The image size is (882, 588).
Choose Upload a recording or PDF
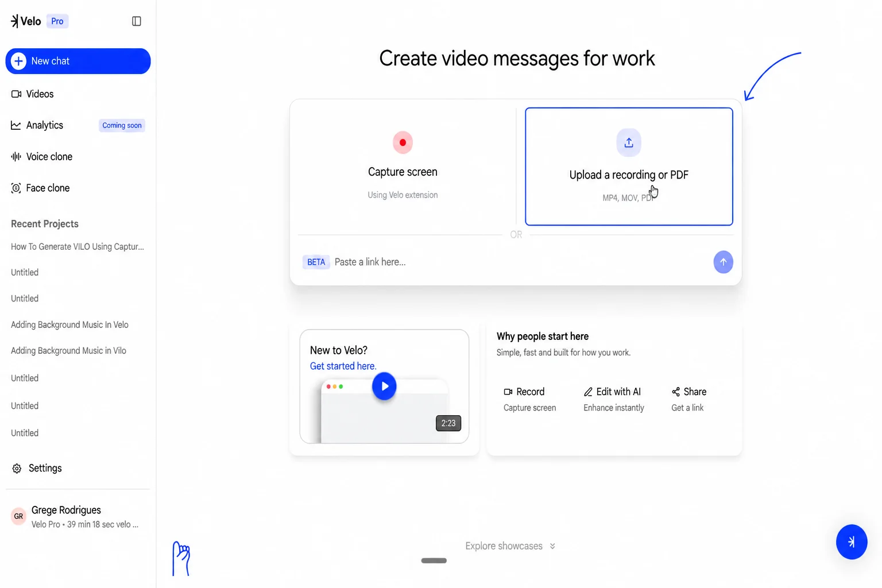coord(629,167)
